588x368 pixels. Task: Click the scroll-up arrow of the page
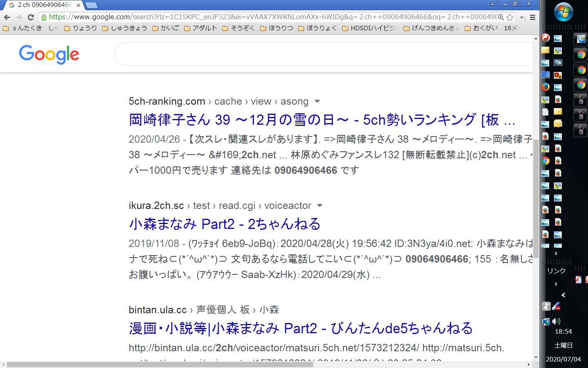pyautogui.click(x=536, y=38)
